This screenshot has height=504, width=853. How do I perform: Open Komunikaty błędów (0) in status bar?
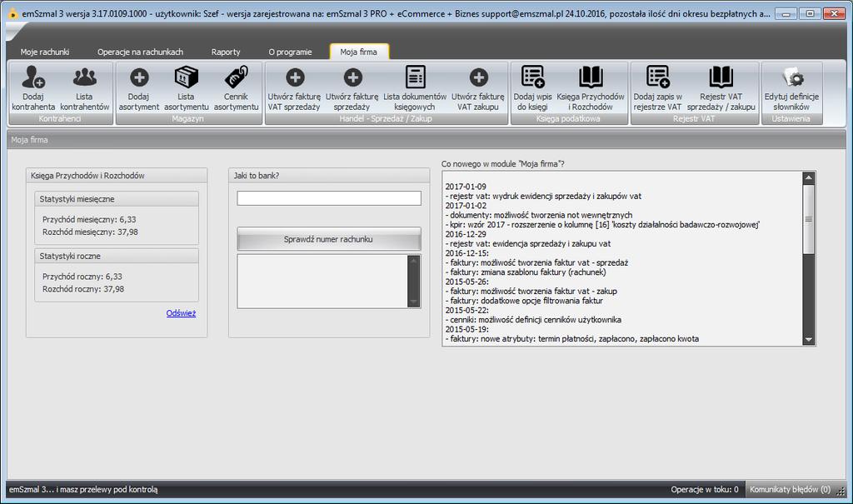pyautogui.click(x=790, y=489)
